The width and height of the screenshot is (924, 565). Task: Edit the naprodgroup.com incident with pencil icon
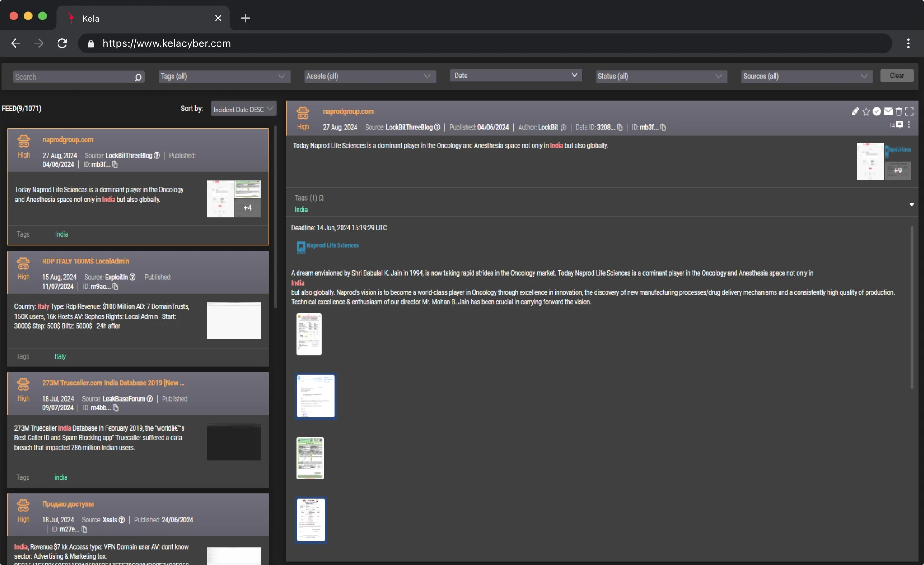pyautogui.click(x=855, y=111)
